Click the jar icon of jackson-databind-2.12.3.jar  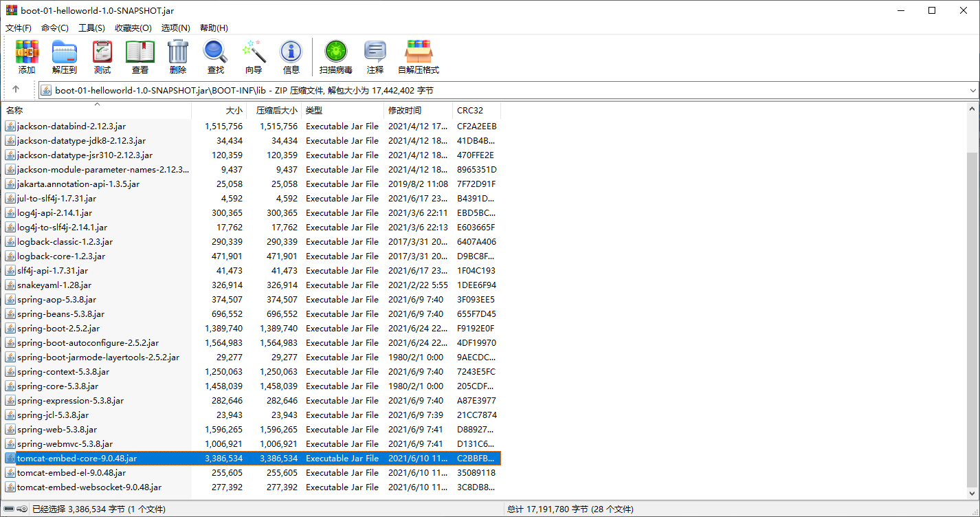coord(10,126)
